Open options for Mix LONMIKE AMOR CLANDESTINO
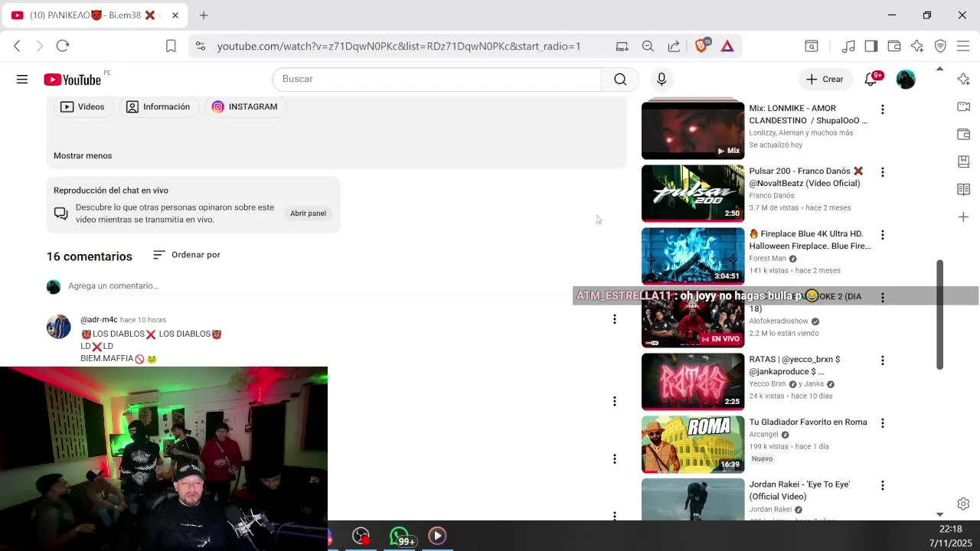 pos(882,109)
